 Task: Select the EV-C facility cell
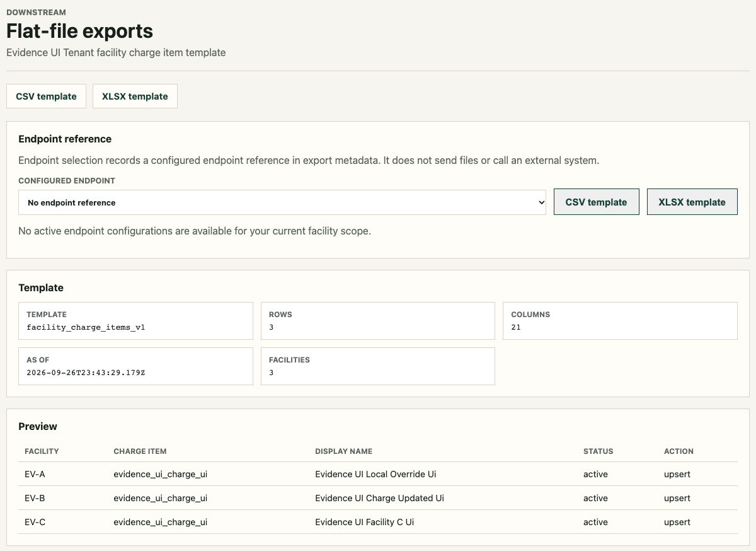tap(35, 522)
